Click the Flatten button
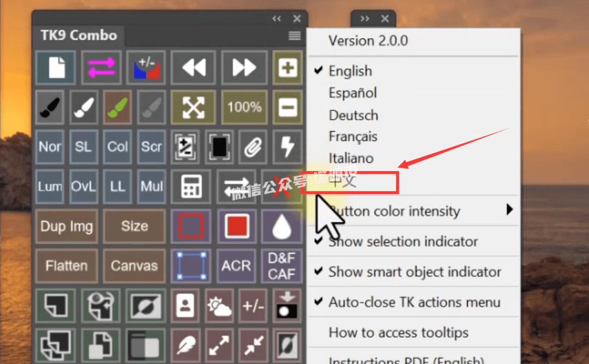589x364 pixels. click(x=67, y=266)
